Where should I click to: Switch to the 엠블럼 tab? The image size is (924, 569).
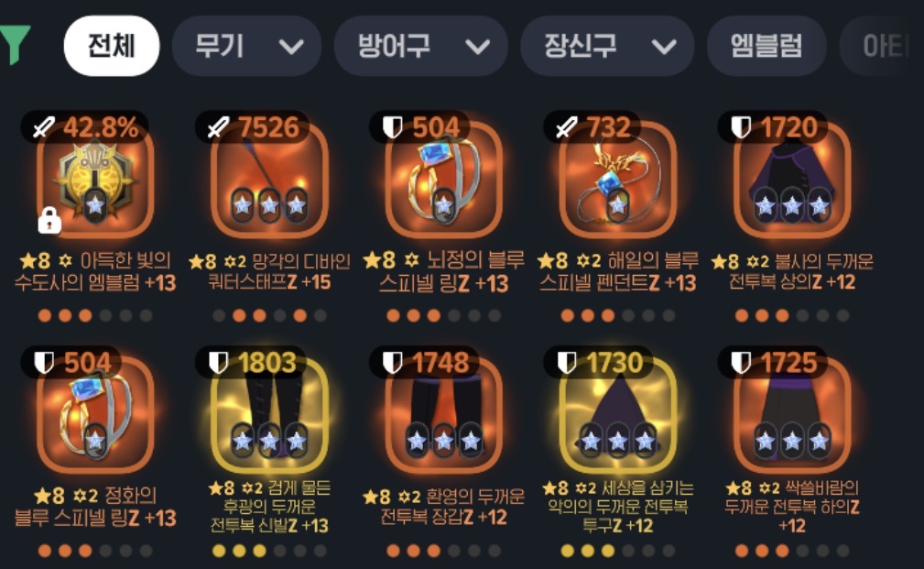766,46
